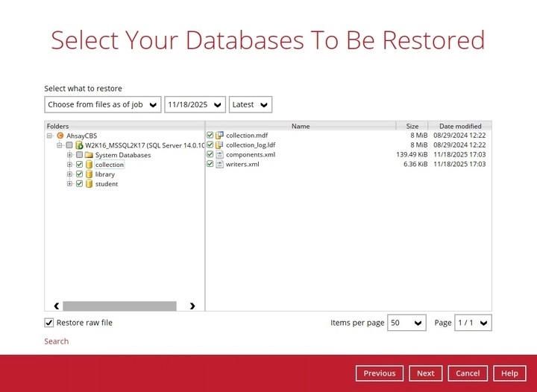Click the collection_log.ldf file icon
This screenshot has width=537, height=392.
219,145
